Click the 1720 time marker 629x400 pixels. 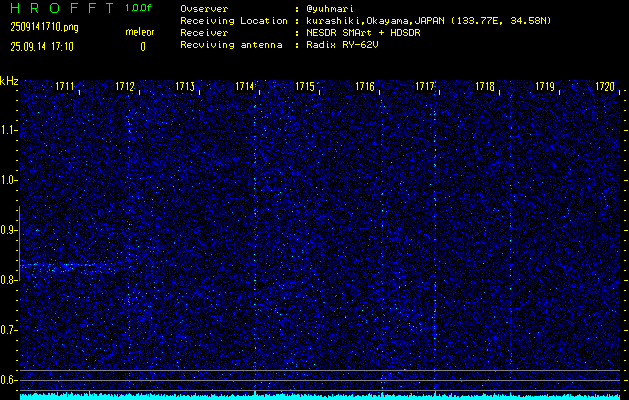(x=605, y=86)
